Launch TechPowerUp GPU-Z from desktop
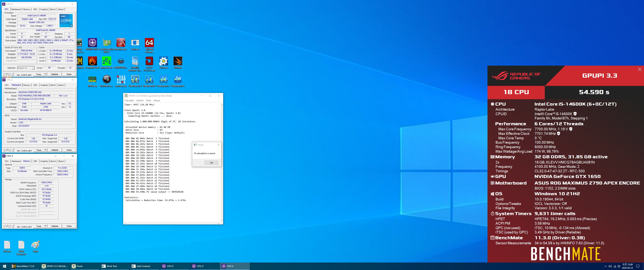The height and width of the screenshot is (270, 644). [107, 46]
